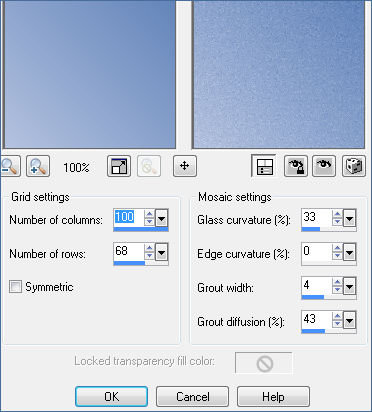372x412 pixels.
Task: Click the Grout width slider bar
Action: coord(329,297)
